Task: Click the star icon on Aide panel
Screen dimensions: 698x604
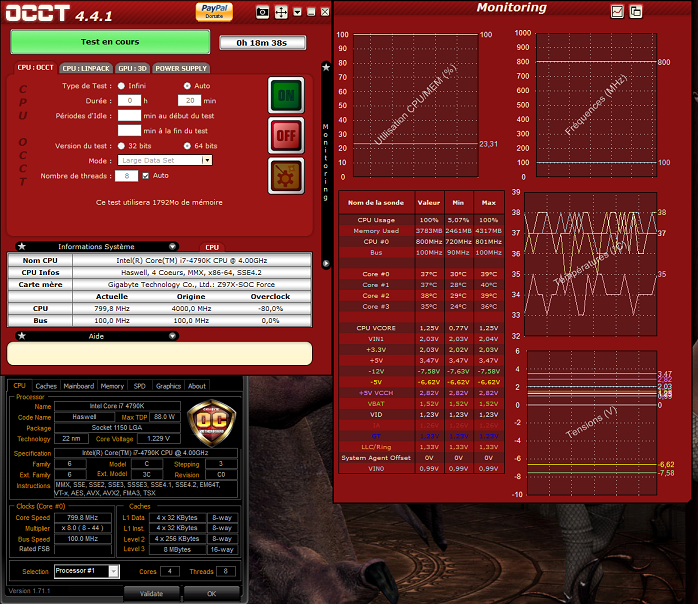Action: tap(22, 336)
